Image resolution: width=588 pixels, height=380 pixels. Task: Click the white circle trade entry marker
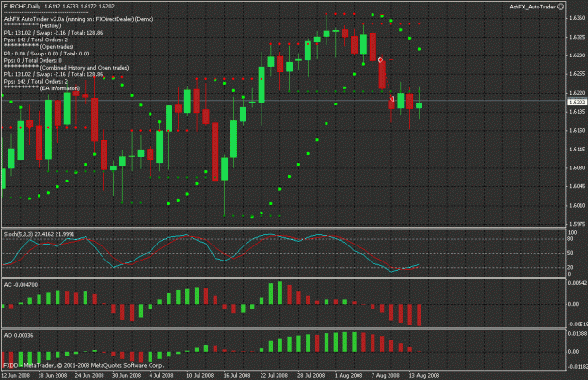coord(381,60)
